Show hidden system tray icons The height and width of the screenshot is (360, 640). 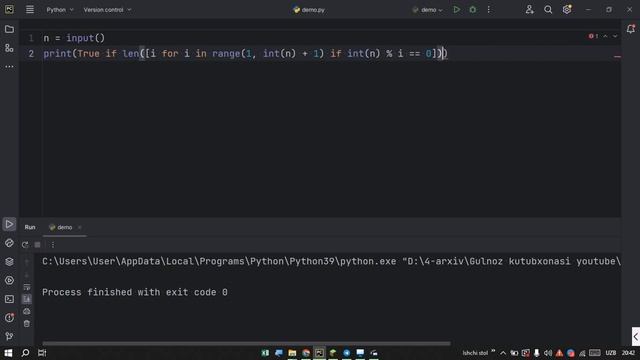coord(503,353)
